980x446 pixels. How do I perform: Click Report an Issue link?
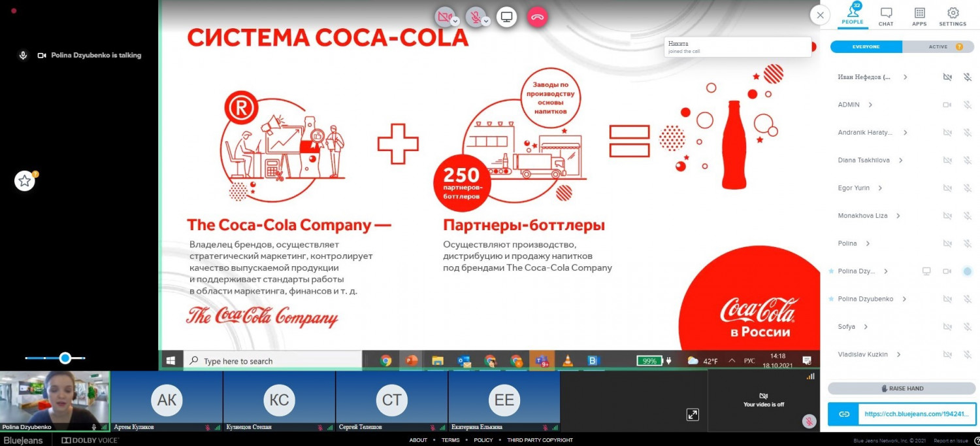pyautogui.click(x=952, y=441)
